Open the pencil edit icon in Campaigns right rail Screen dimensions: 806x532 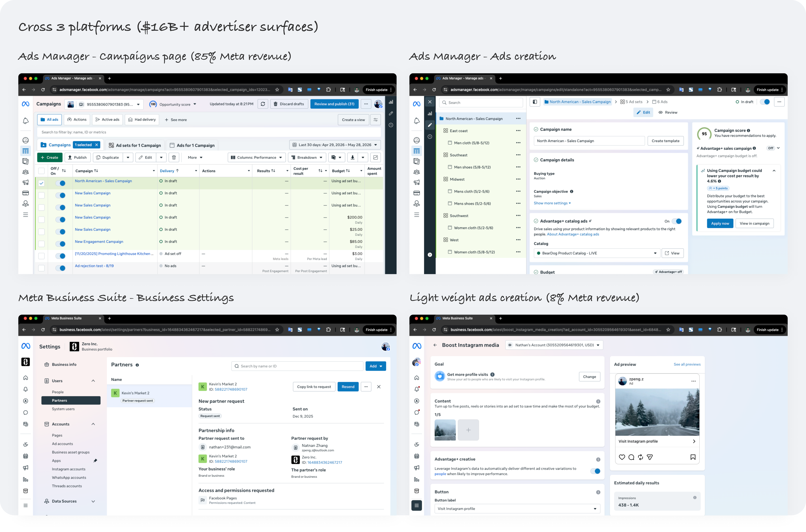(x=391, y=113)
